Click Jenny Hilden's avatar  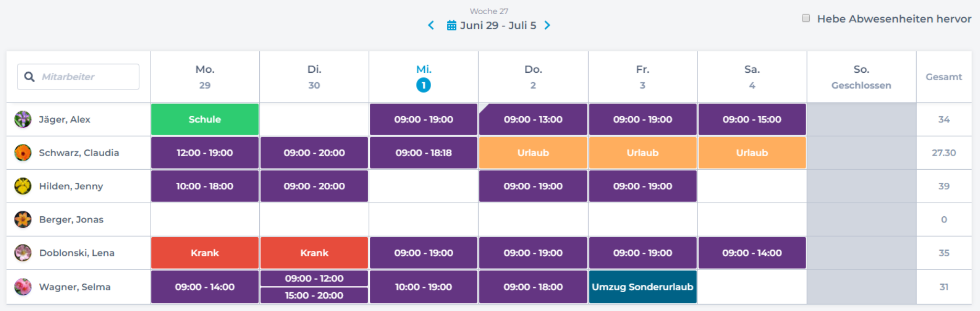(23, 186)
